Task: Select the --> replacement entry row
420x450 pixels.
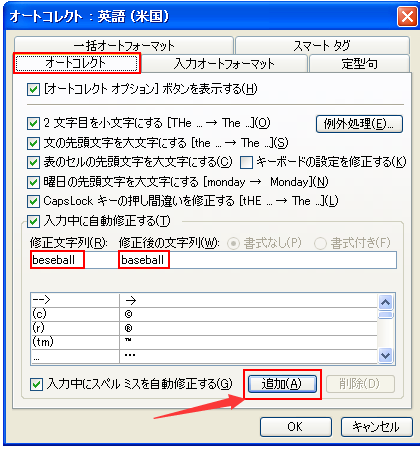Action: point(204,300)
